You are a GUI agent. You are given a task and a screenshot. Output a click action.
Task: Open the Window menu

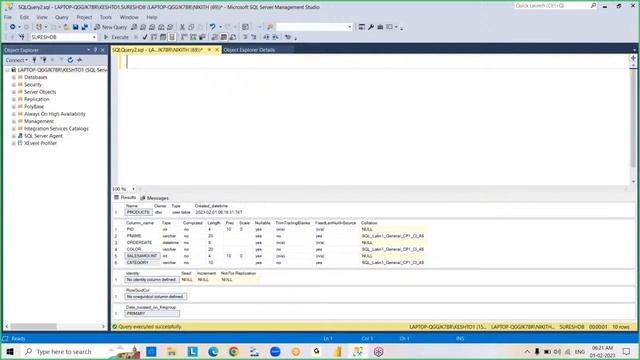129,17
